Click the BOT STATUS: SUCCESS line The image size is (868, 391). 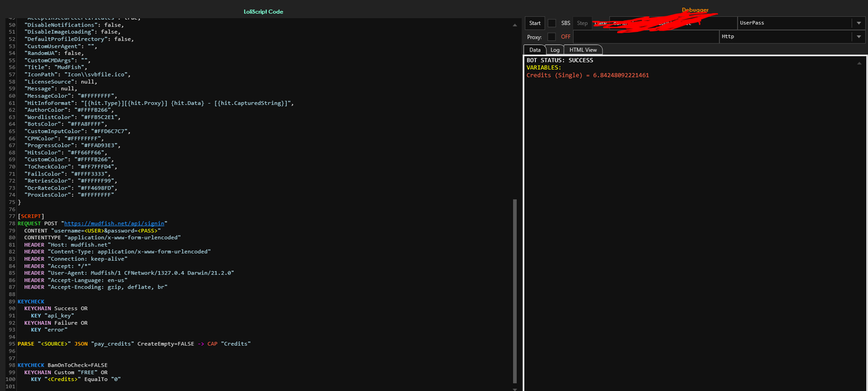pyautogui.click(x=559, y=60)
